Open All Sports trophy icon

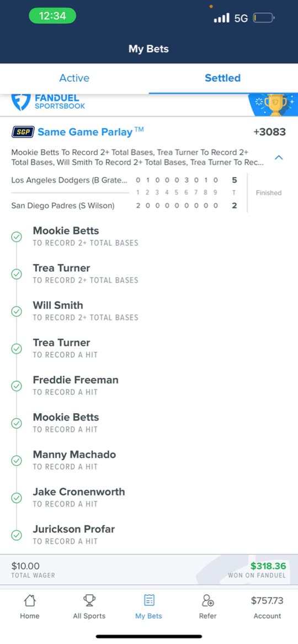pyautogui.click(x=89, y=601)
